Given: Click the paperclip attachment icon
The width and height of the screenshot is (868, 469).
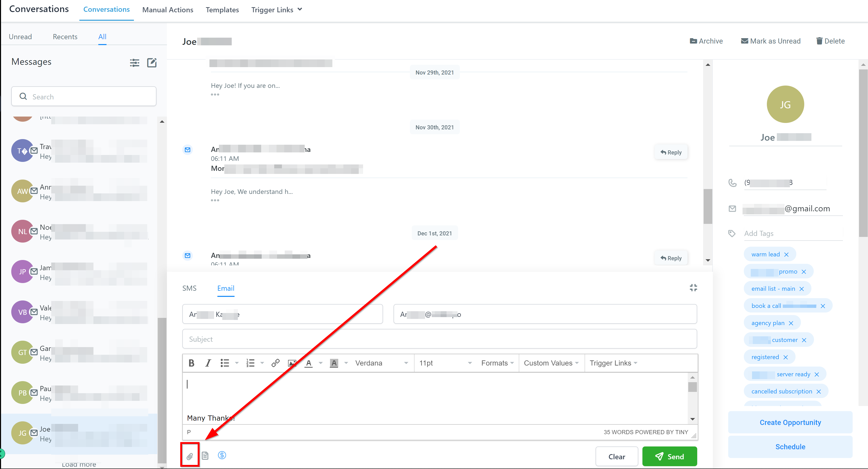Looking at the screenshot, I should point(190,456).
